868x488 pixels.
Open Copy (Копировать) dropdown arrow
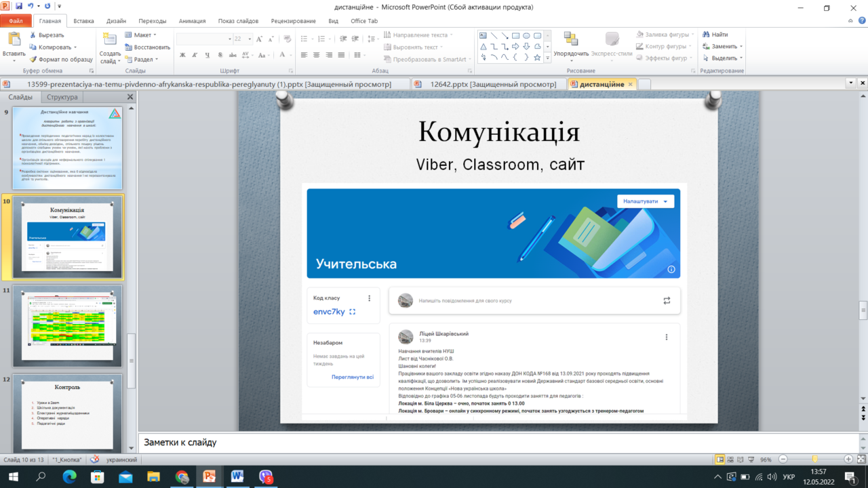[x=75, y=47]
